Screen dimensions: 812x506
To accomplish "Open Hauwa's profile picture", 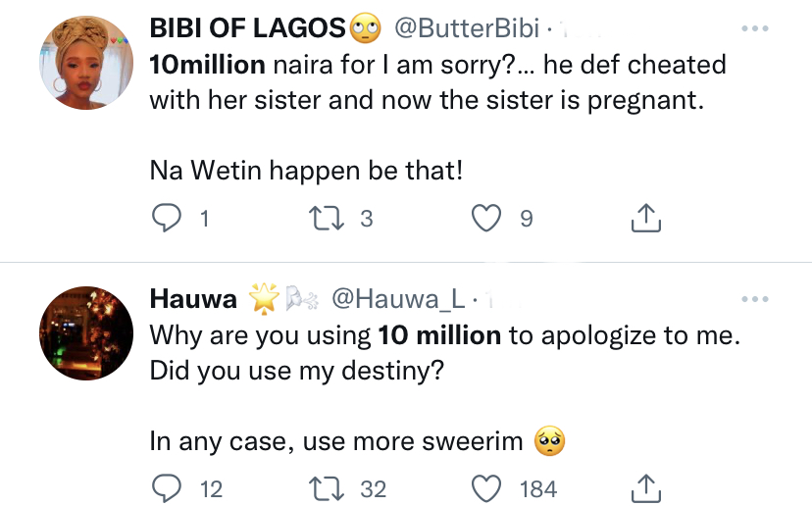I will [x=85, y=333].
